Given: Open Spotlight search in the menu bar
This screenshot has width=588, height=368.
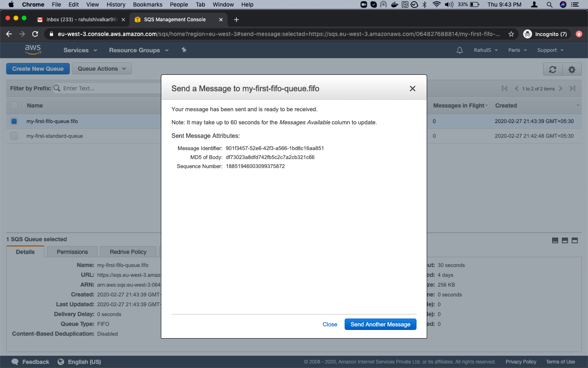Looking at the screenshot, I should (x=550, y=4).
